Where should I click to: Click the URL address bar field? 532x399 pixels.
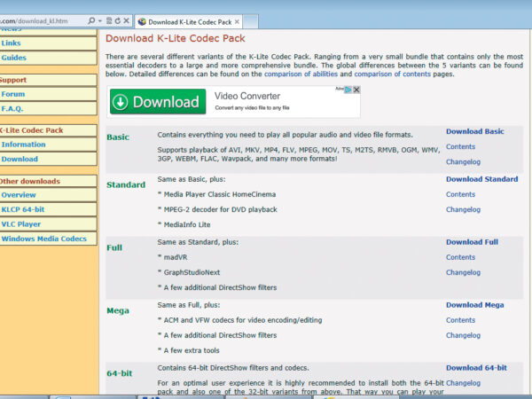tap(35, 20)
